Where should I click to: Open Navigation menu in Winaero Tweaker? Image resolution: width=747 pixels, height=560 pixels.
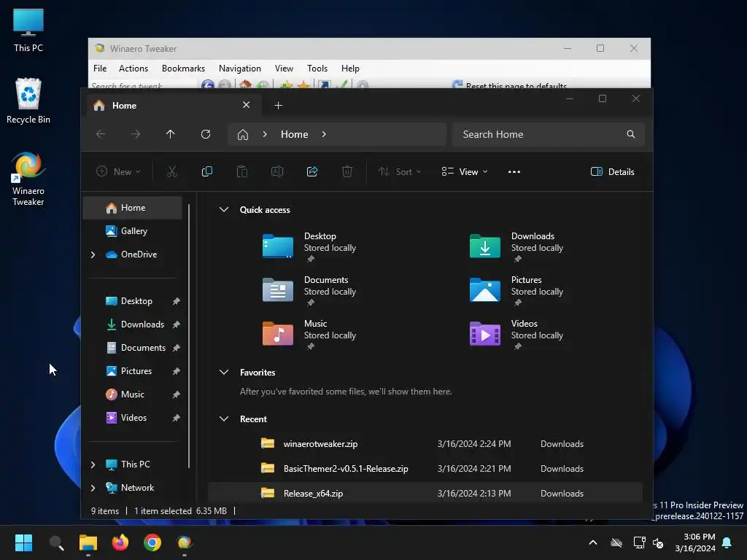[x=239, y=69]
